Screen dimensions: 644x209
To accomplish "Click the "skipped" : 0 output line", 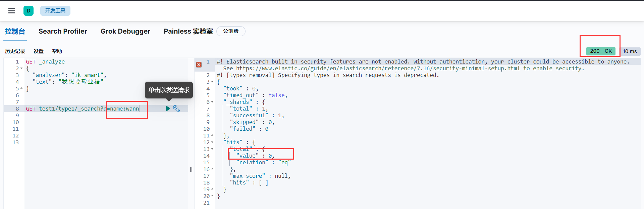I will pos(252,122).
